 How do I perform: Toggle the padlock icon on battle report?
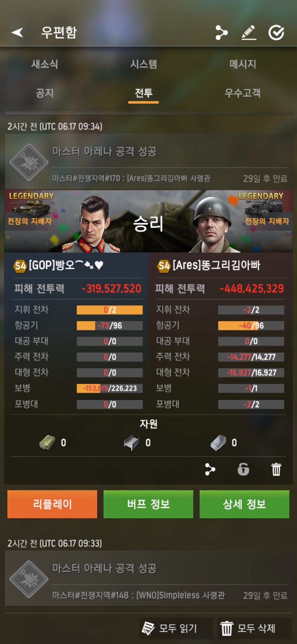click(243, 469)
